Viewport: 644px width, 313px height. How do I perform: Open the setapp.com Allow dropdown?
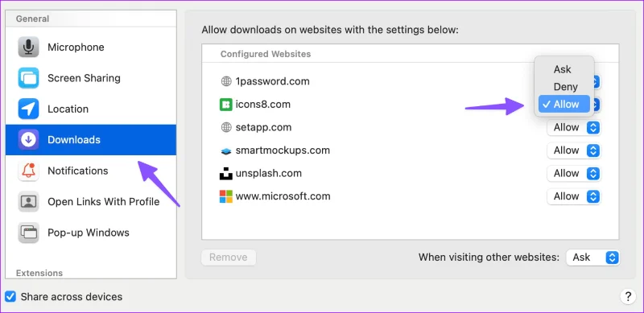pos(574,127)
